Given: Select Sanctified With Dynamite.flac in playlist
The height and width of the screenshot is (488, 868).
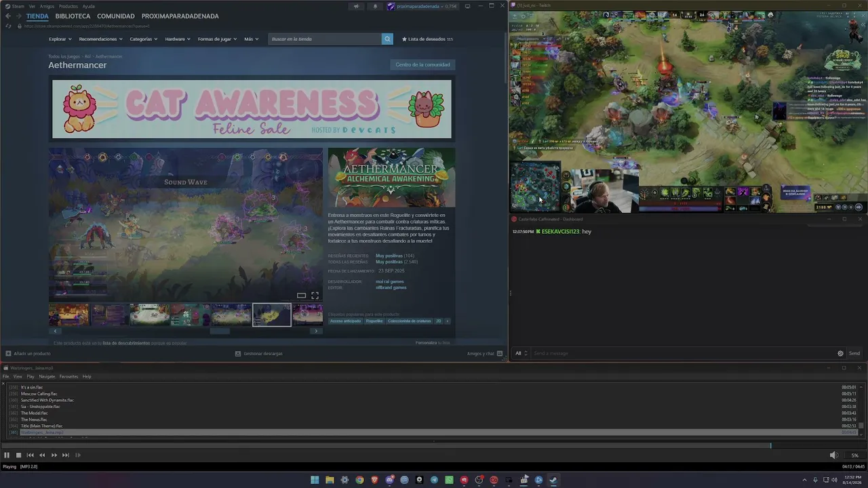Looking at the screenshot, I should click(x=47, y=400).
